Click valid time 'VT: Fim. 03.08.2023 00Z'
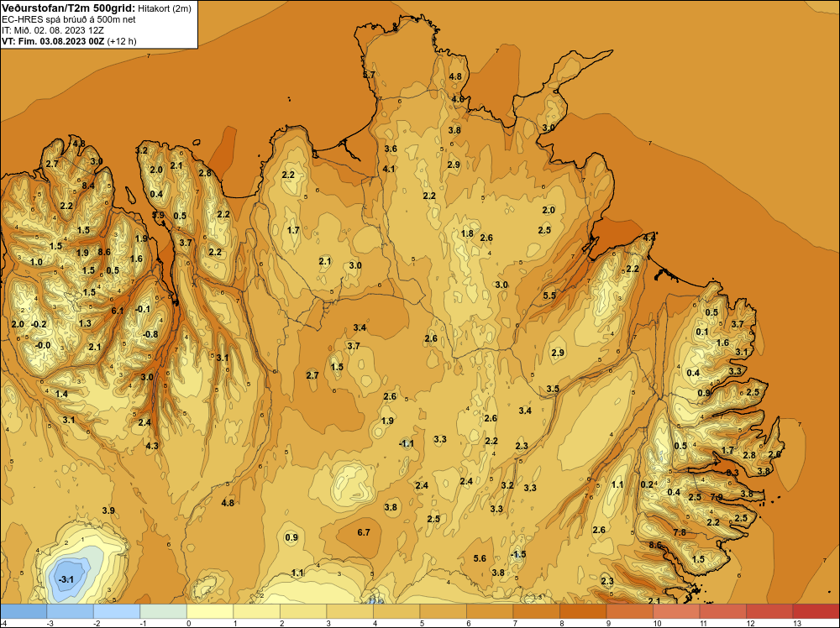The height and width of the screenshot is (628, 840). pos(54,41)
